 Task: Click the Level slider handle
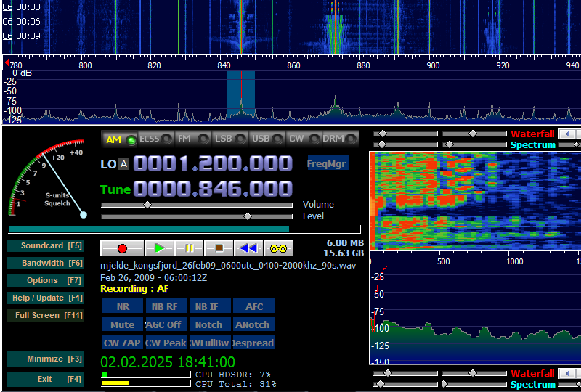click(248, 216)
